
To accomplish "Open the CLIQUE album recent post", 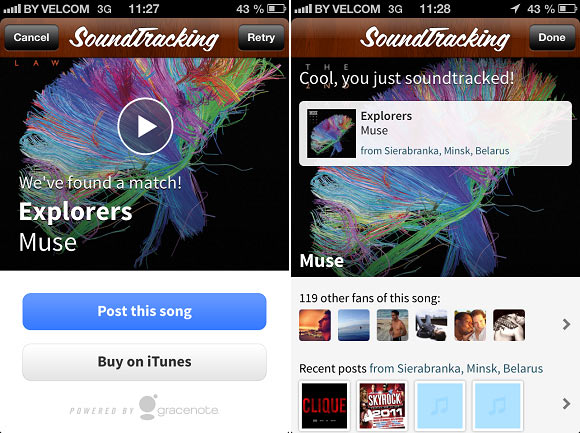I will coord(324,405).
